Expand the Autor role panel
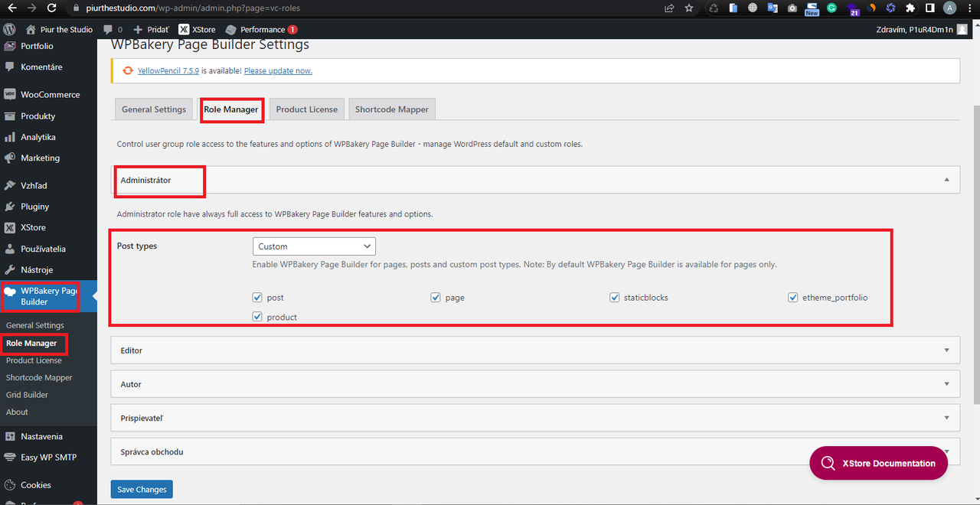The image size is (980, 505). click(x=535, y=384)
